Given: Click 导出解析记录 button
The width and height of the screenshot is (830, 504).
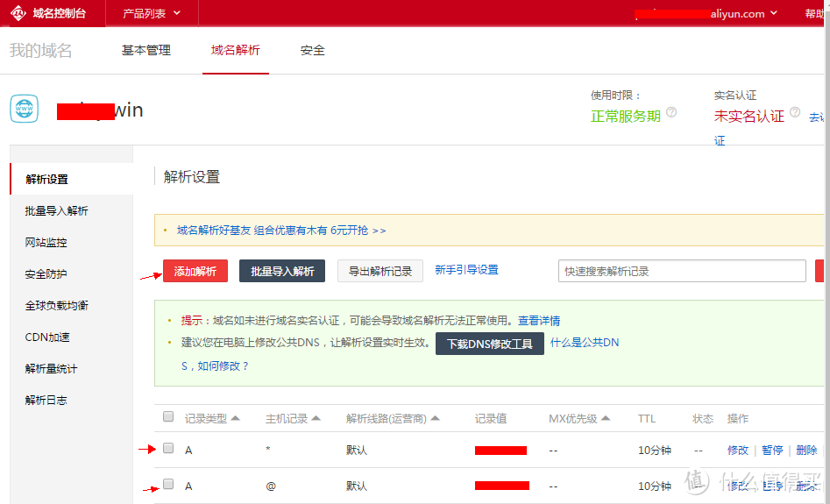Looking at the screenshot, I should tap(380, 271).
